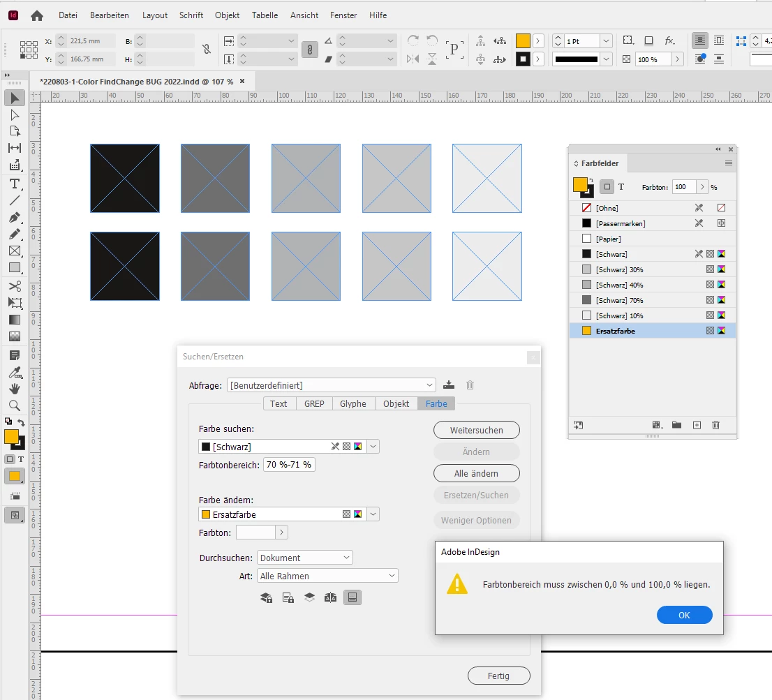Delete the Find/Change query
The width and height of the screenshot is (772, 700).
(470, 385)
